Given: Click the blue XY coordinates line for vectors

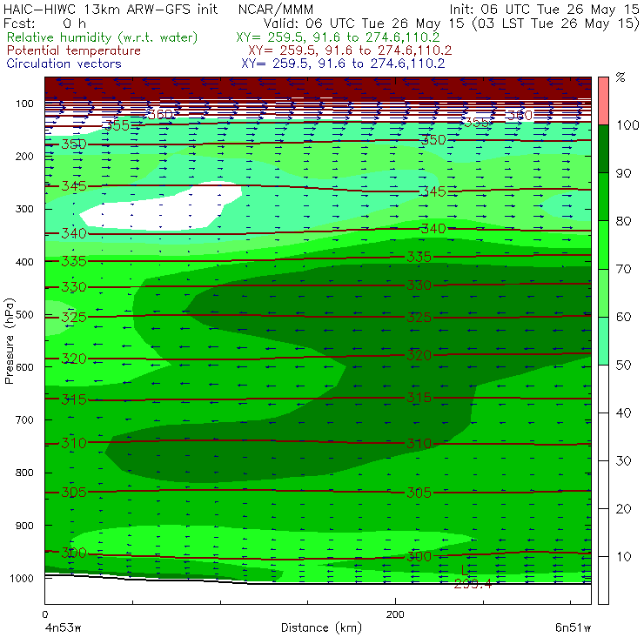Looking at the screenshot, I should pyautogui.click(x=343, y=64).
